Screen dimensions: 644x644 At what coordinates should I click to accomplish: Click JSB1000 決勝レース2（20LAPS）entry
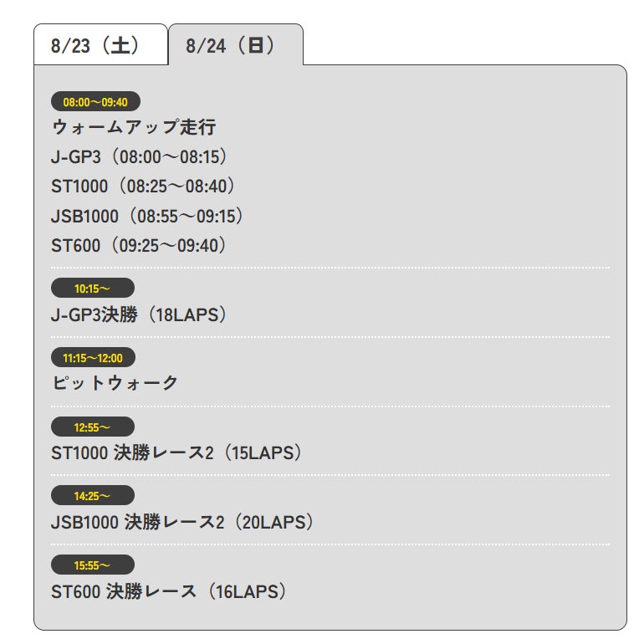183,522
